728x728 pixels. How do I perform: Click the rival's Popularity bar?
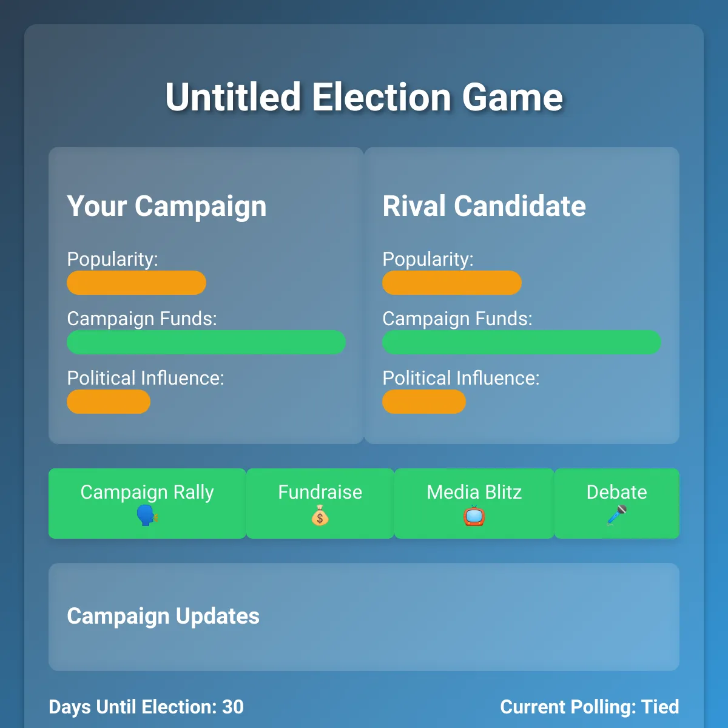click(x=452, y=283)
